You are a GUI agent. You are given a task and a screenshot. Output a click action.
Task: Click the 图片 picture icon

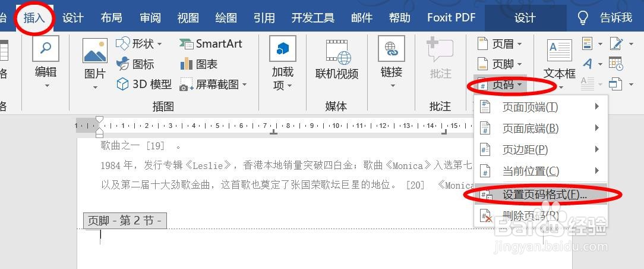95,51
